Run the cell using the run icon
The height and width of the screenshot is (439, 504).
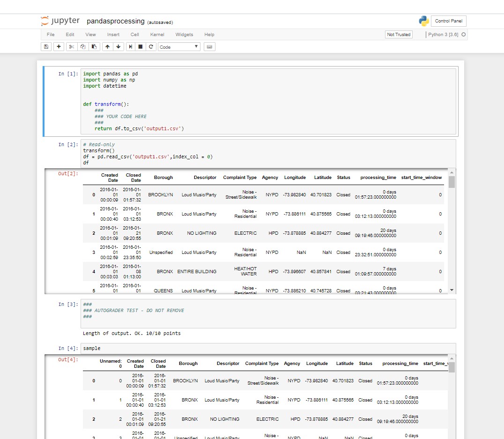(131, 46)
